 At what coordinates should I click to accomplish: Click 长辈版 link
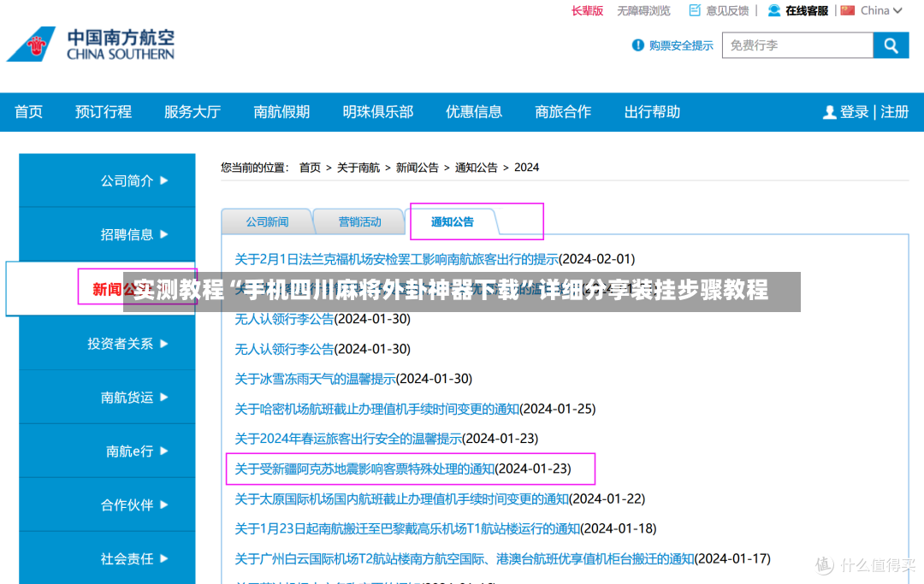click(x=587, y=10)
